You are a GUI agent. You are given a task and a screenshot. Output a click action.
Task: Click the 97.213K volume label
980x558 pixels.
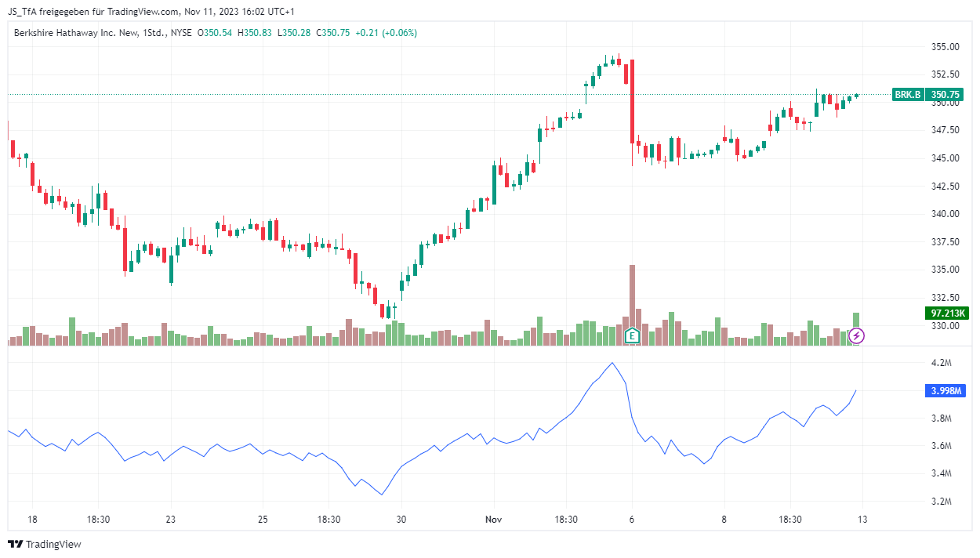(x=947, y=313)
